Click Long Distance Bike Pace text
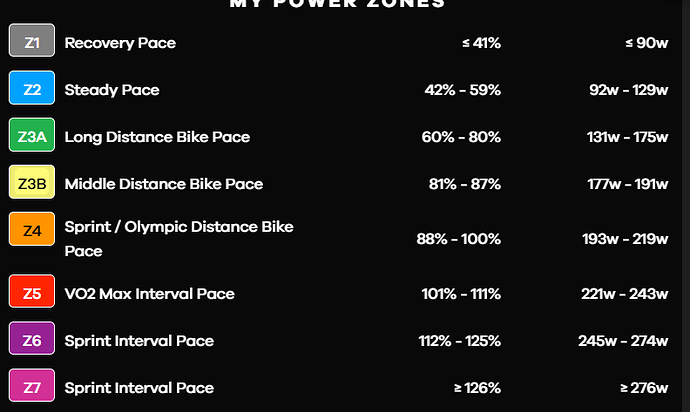This screenshot has height=412, width=690. point(157,137)
